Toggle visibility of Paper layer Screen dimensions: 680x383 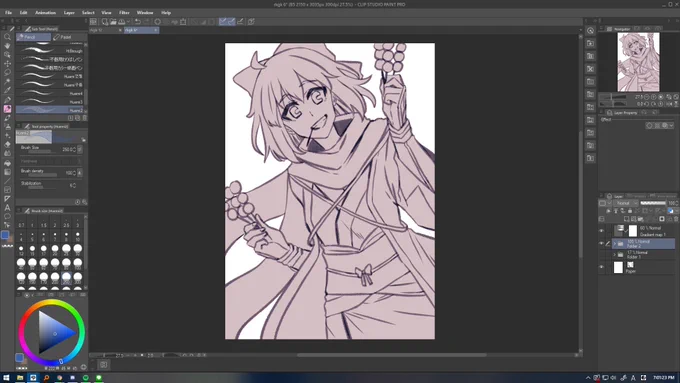pyautogui.click(x=602, y=267)
